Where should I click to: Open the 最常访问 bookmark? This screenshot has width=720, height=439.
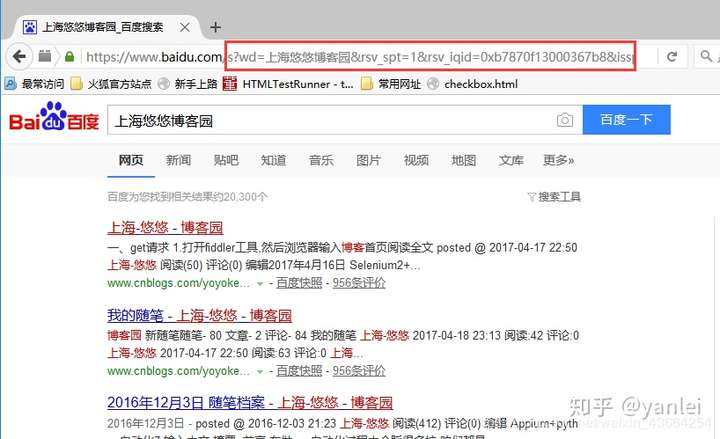pos(34,84)
